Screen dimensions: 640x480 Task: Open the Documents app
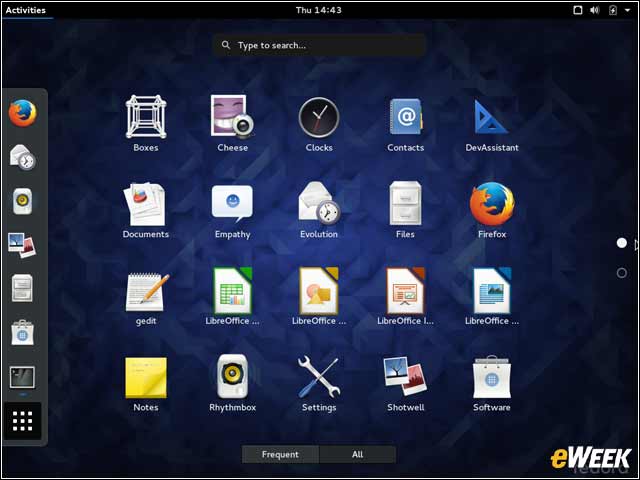pos(146,210)
